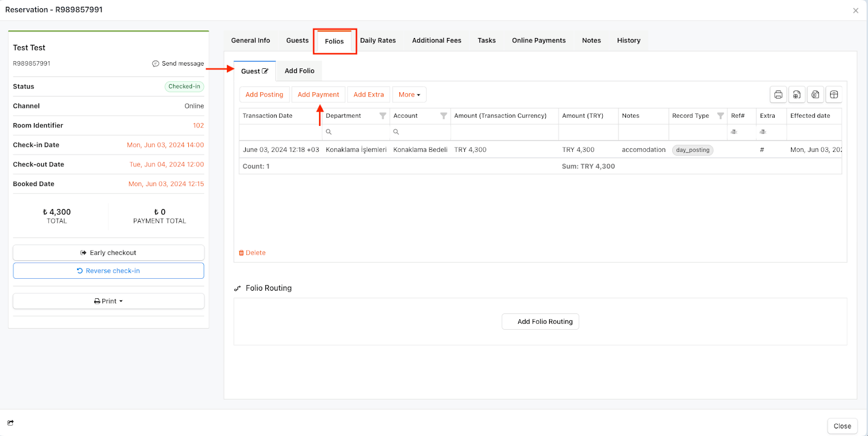Image resolution: width=868 pixels, height=436 pixels.
Task: Click the Excel export file icon
Action: click(x=815, y=95)
